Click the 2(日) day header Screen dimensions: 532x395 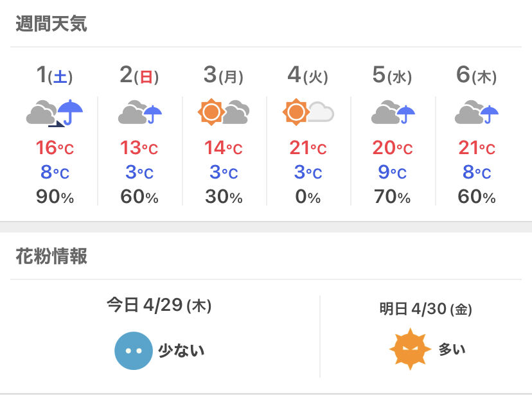pyautogui.click(x=139, y=75)
